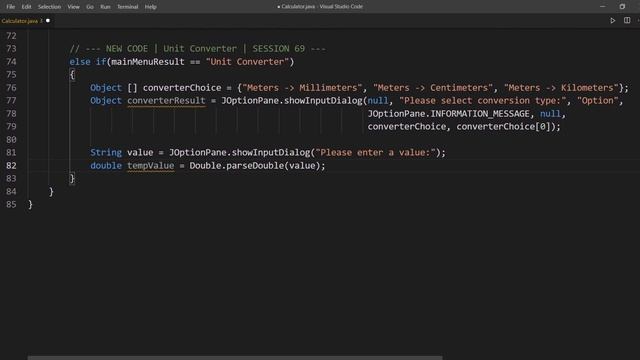This screenshot has width=640, height=360.
Task: Click line number 81 in gutter
Action: 11,153
